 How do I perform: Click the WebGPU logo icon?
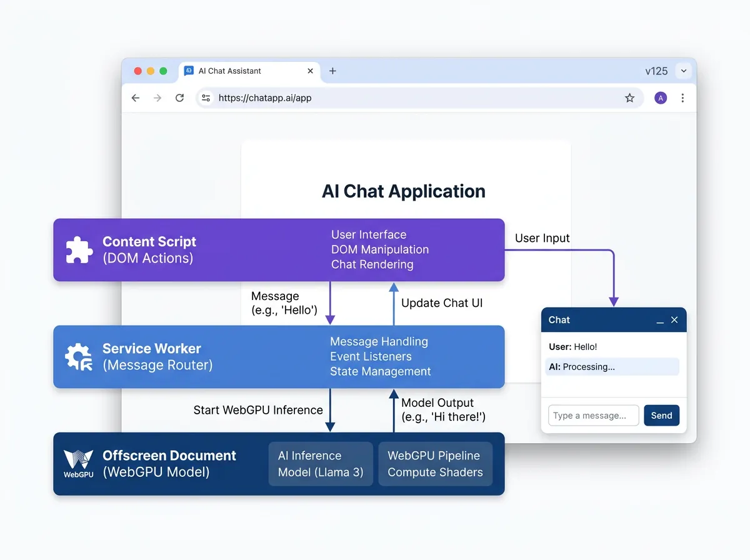(79, 462)
